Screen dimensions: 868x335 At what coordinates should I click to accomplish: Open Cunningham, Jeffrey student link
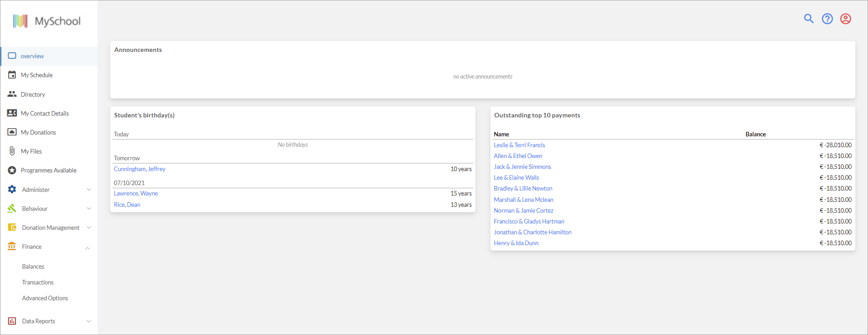140,169
